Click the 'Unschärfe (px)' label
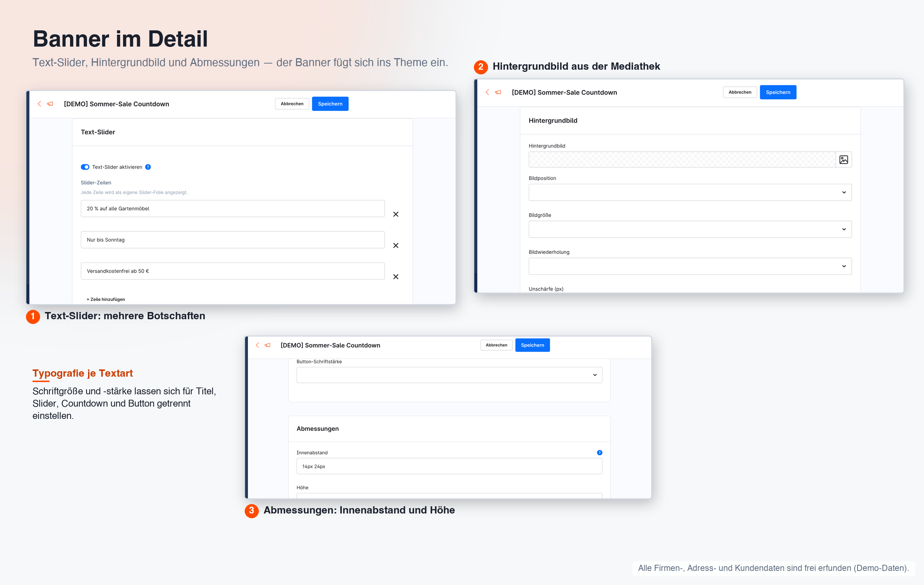The image size is (924, 585). 546,289
